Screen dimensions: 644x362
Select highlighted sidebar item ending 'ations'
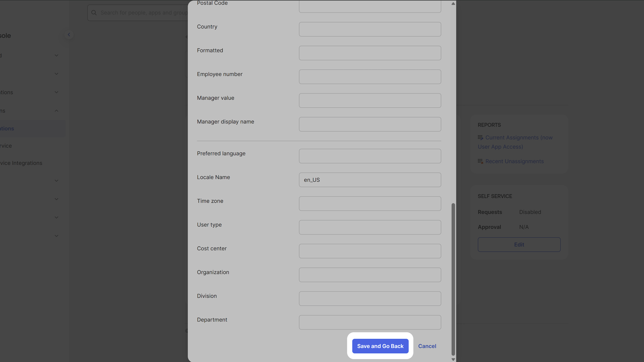[33, 128]
